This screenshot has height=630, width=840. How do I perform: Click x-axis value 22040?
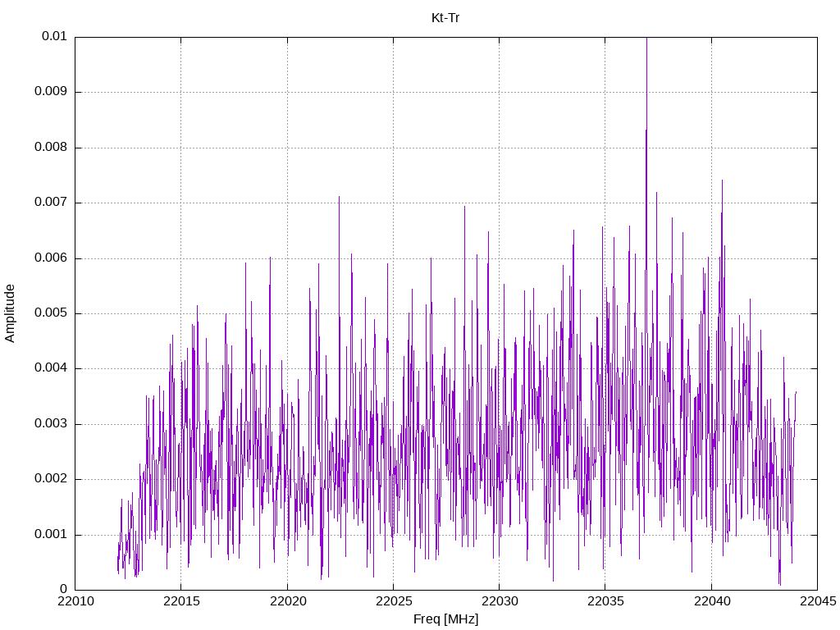click(x=712, y=601)
